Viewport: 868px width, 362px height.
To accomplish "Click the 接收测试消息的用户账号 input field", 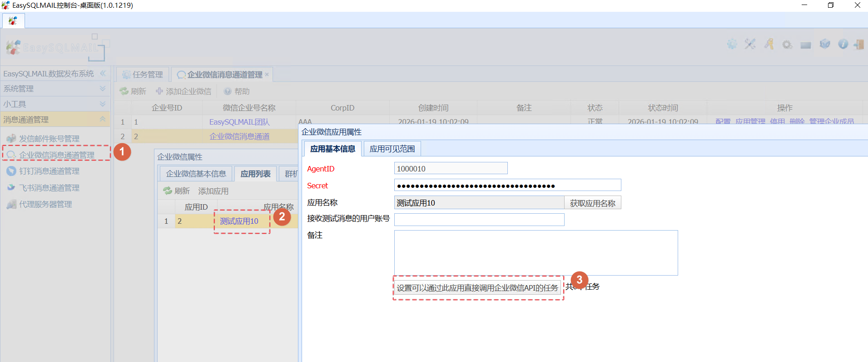I will point(479,220).
